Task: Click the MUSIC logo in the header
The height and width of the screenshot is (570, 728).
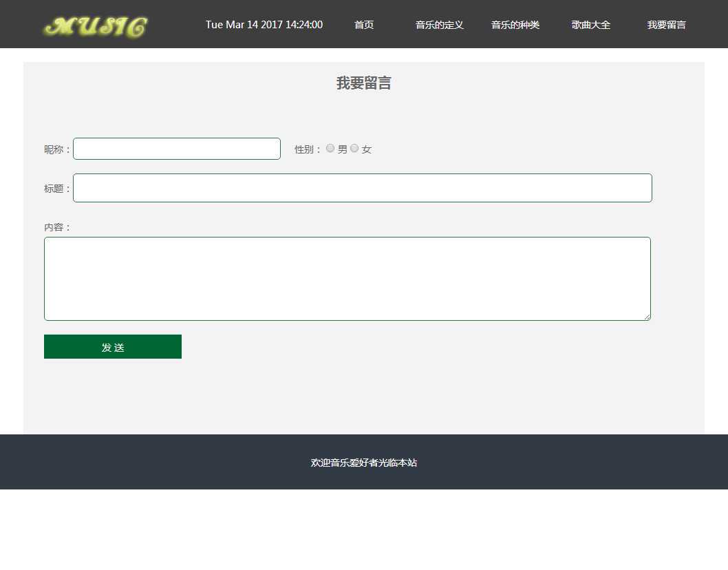Action: (x=96, y=26)
